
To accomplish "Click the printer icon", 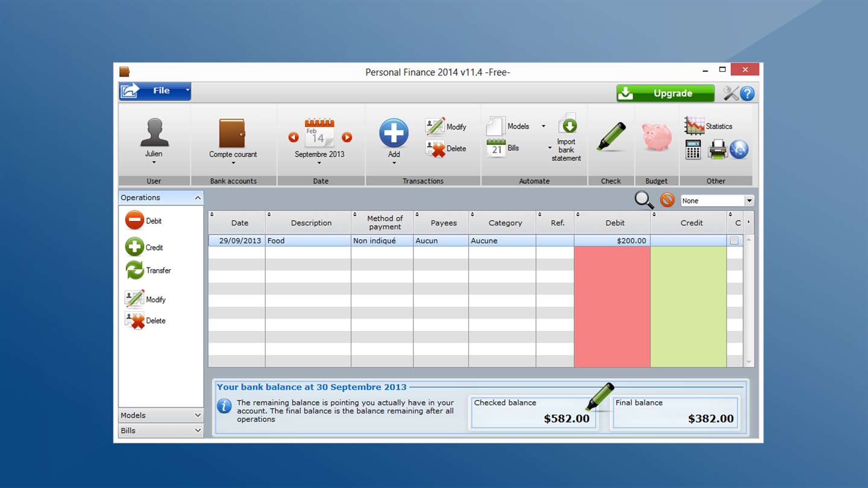I will pyautogui.click(x=717, y=149).
